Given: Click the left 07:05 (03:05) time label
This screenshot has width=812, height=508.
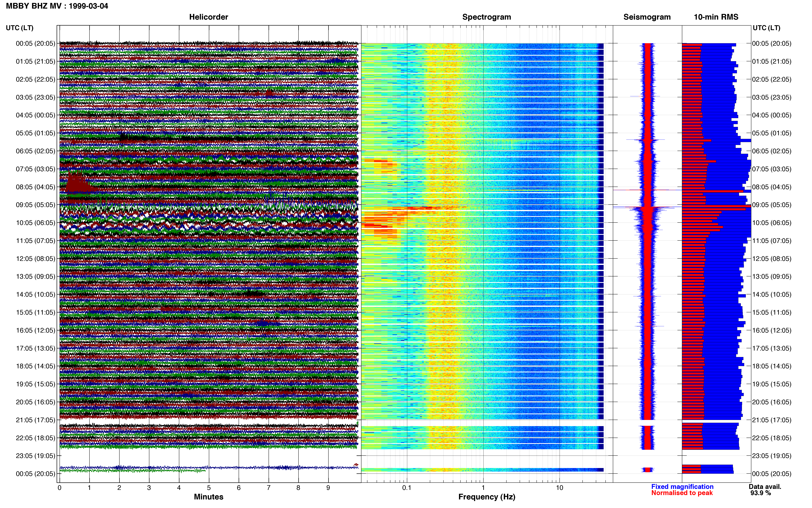Looking at the screenshot, I should tap(35, 169).
